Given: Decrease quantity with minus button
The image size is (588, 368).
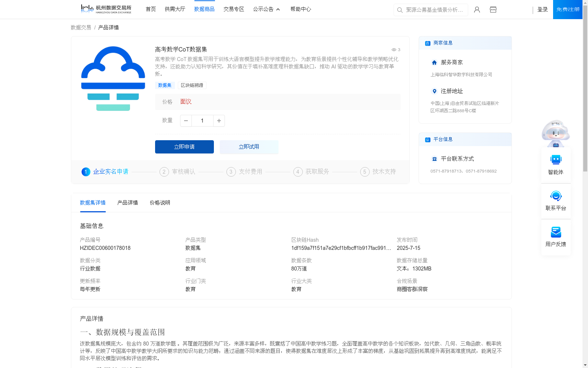Looking at the screenshot, I should pos(186,121).
